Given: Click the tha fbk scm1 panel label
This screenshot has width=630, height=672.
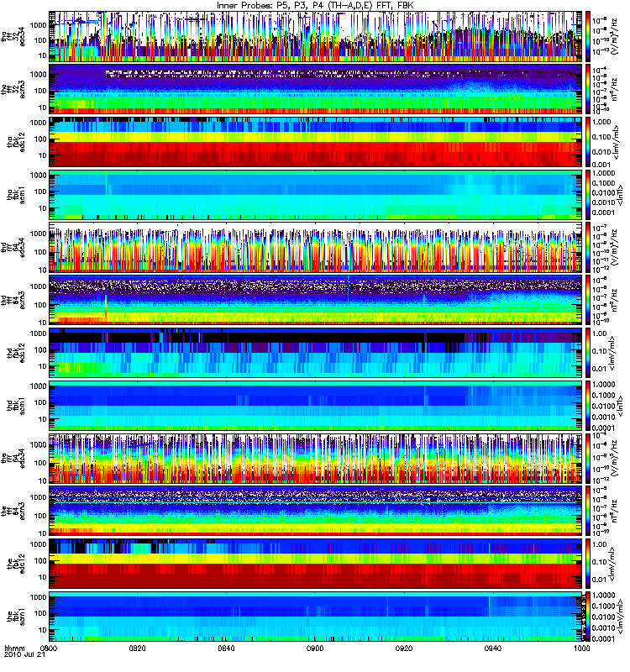Looking at the screenshot, I should (x=16, y=195).
